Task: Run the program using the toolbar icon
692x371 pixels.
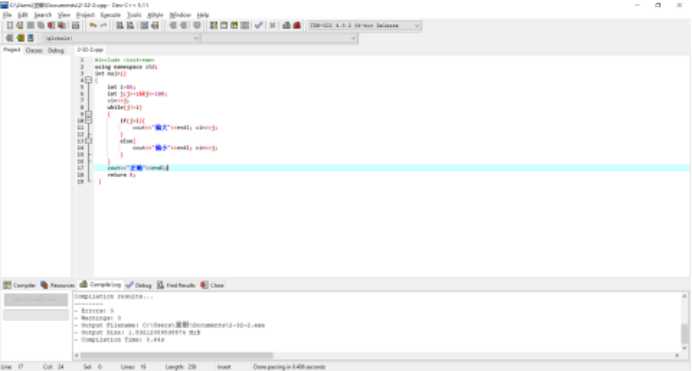Action: point(224,26)
